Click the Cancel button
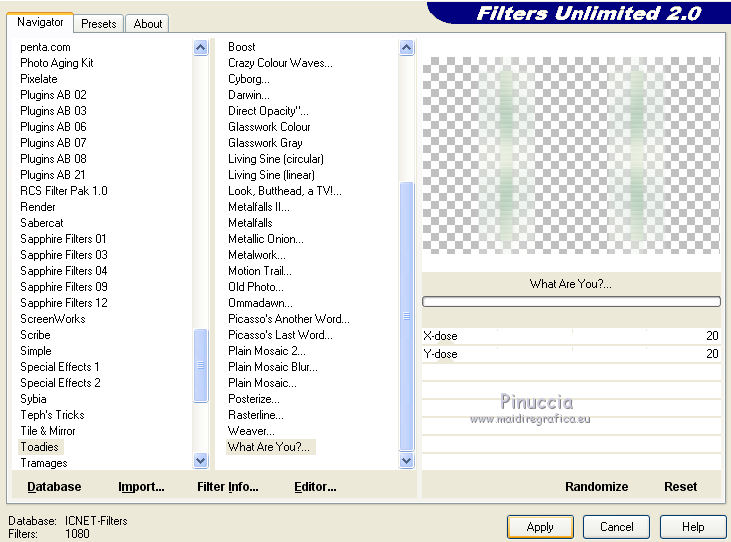 tap(616, 527)
